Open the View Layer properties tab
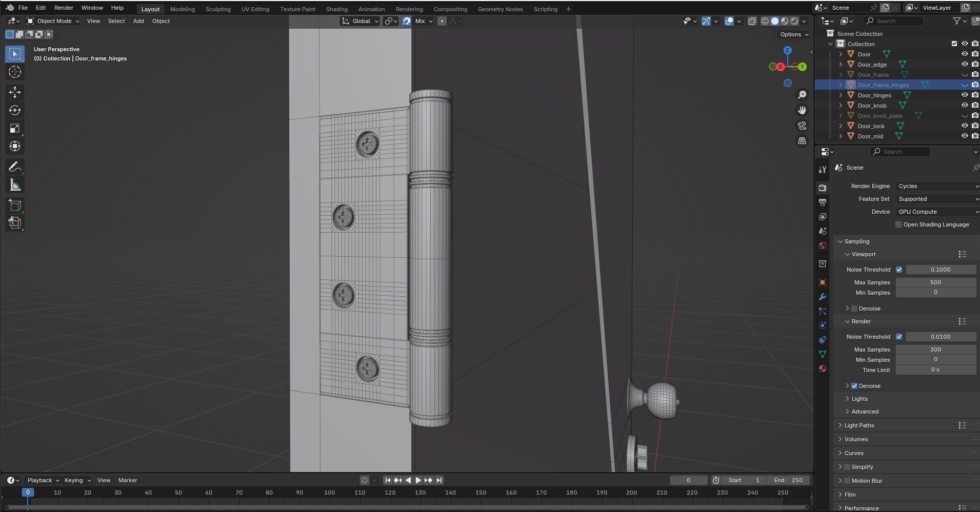This screenshot has height=512, width=980. point(823,217)
